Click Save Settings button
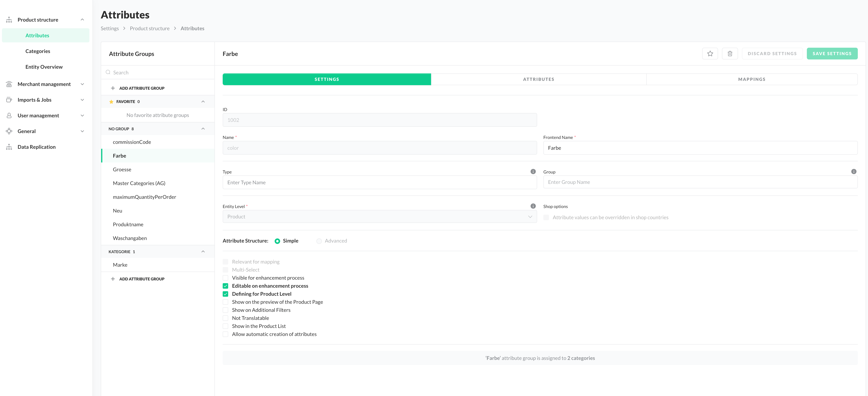This screenshot has height=396, width=868. coord(832,54)
